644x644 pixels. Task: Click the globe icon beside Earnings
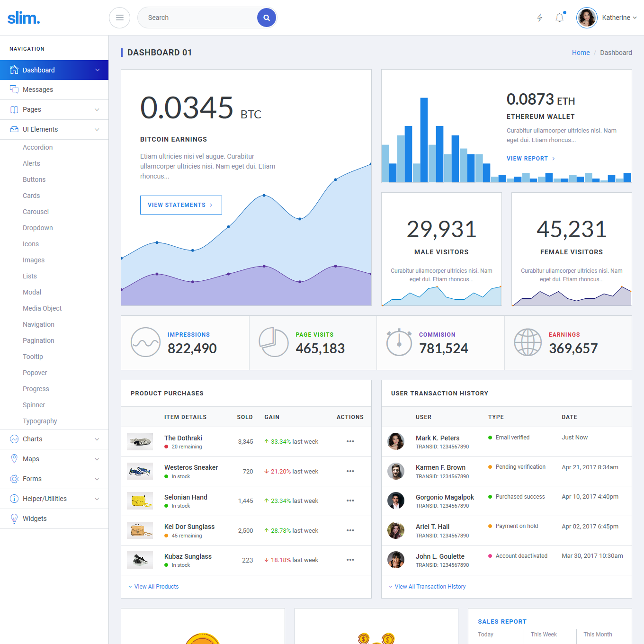point(528,342)
